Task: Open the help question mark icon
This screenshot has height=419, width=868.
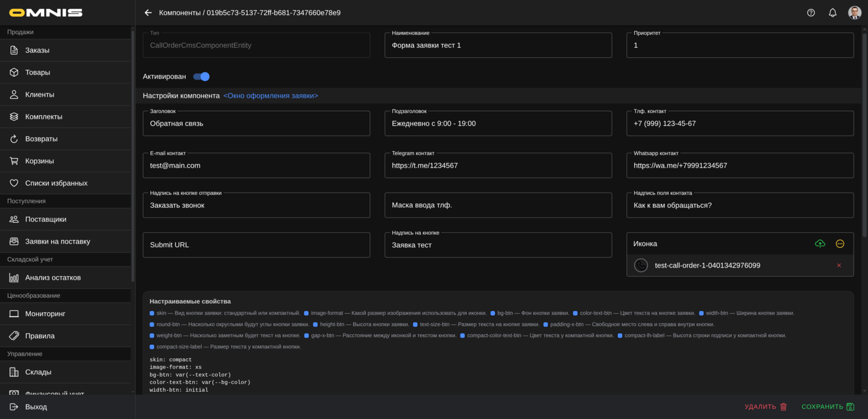Action: [811, 13]
